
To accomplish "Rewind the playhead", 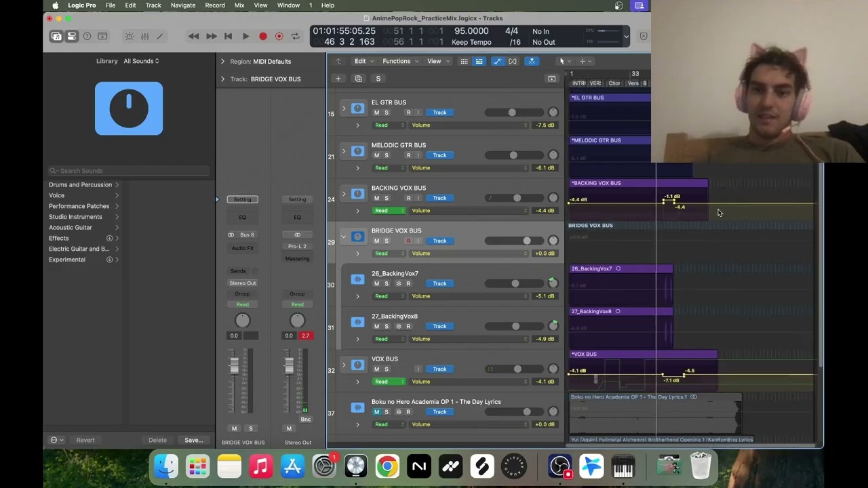I will [194, 36].
